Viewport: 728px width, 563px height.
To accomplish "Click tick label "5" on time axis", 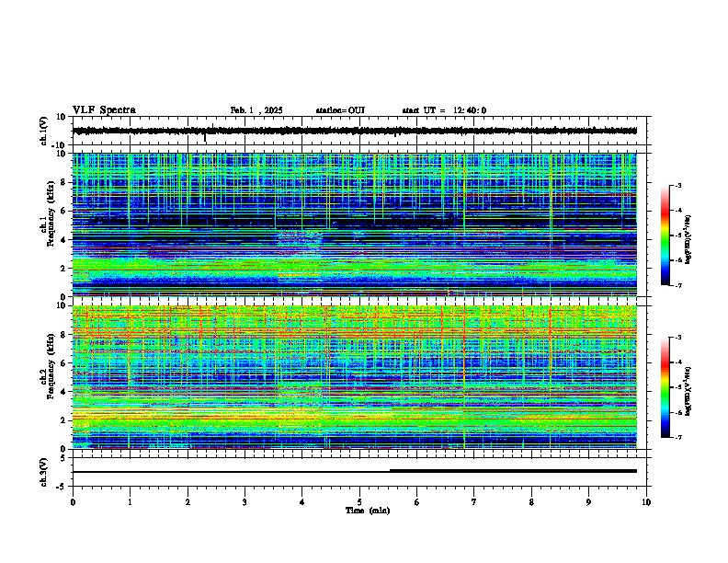I will coord(359,502).
